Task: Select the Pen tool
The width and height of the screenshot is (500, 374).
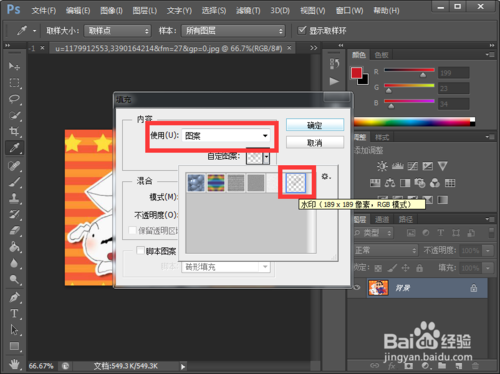Action: pyautogui.click(x=14, y=297)
